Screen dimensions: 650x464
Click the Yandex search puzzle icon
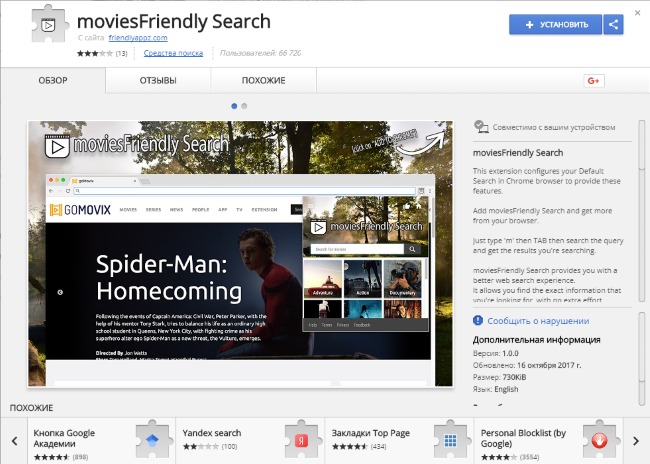(x=301, y=439)
